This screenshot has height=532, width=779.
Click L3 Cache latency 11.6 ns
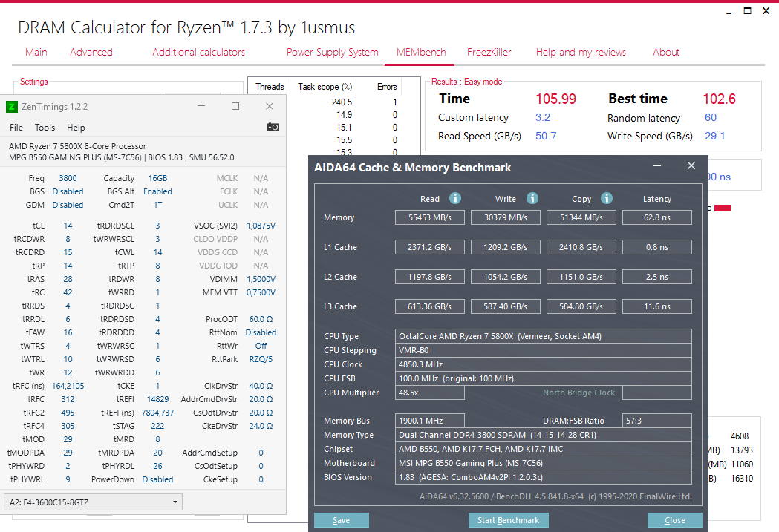point(656,306)
